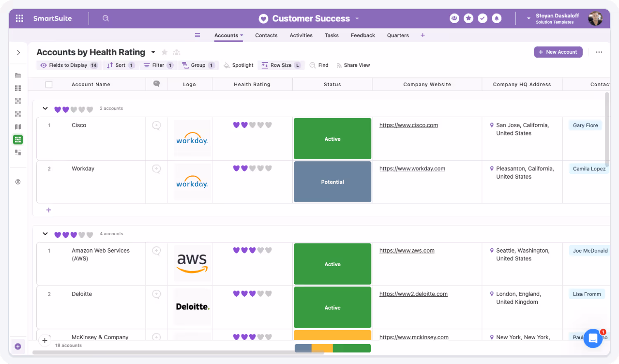The width and height of the screenshot is (619, 364).
Task: Open the chat support bubble
Action: [593, 338]
